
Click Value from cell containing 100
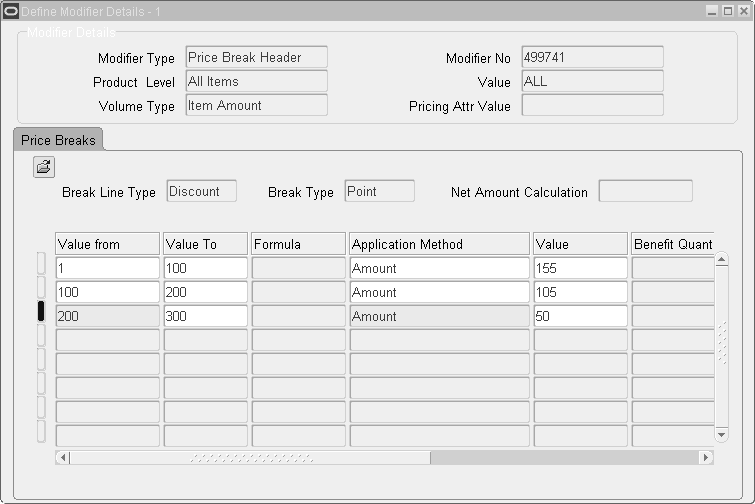[107, 292]
